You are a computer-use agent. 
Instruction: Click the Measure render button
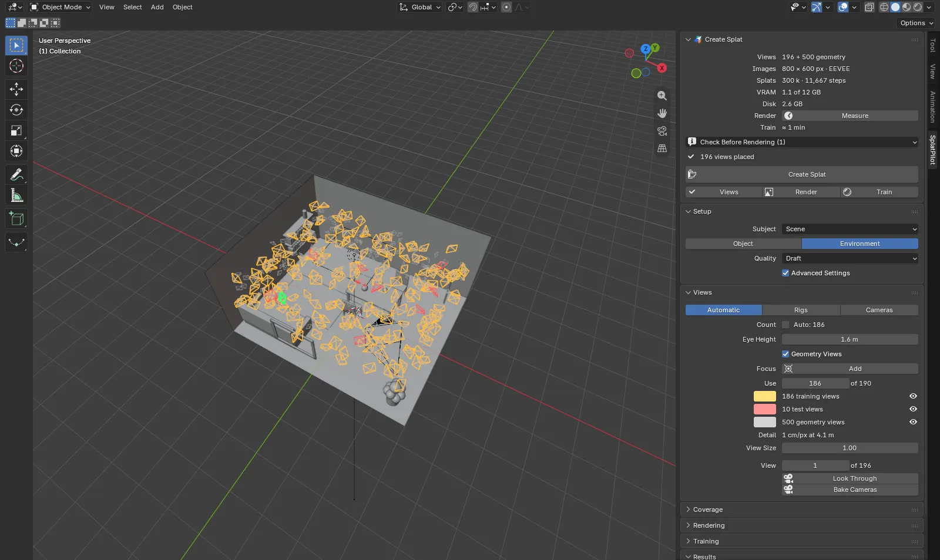pos(850,116)
